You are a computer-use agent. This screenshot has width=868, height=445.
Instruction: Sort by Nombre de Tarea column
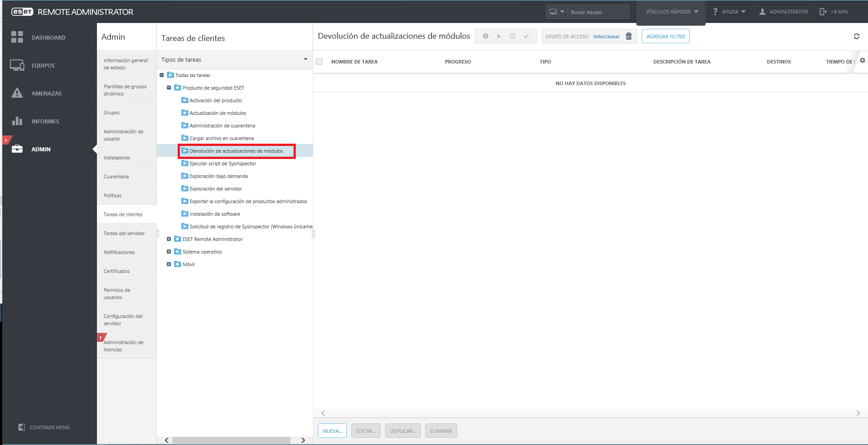pyautogui.click(x=354, y=62)
